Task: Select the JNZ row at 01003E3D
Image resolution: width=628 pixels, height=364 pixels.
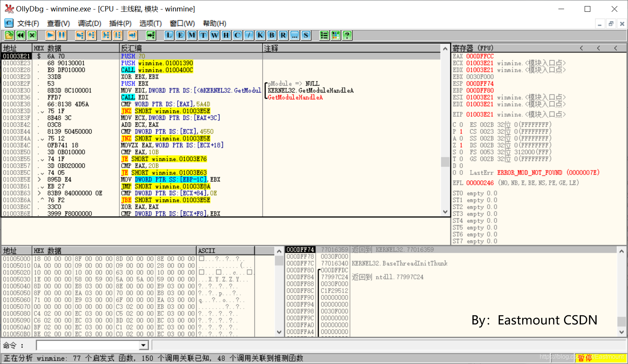Action: (x=221, y=111)
